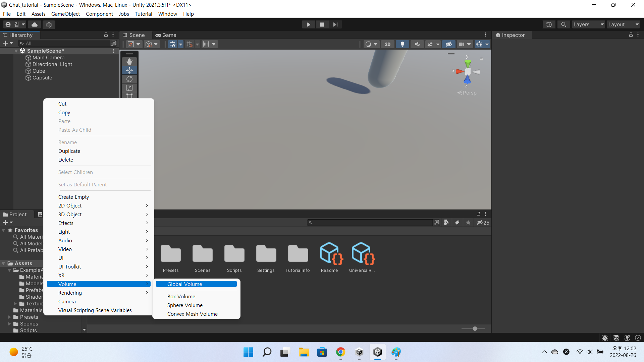Toggle 2D view mode

click(x=388, y=44)
